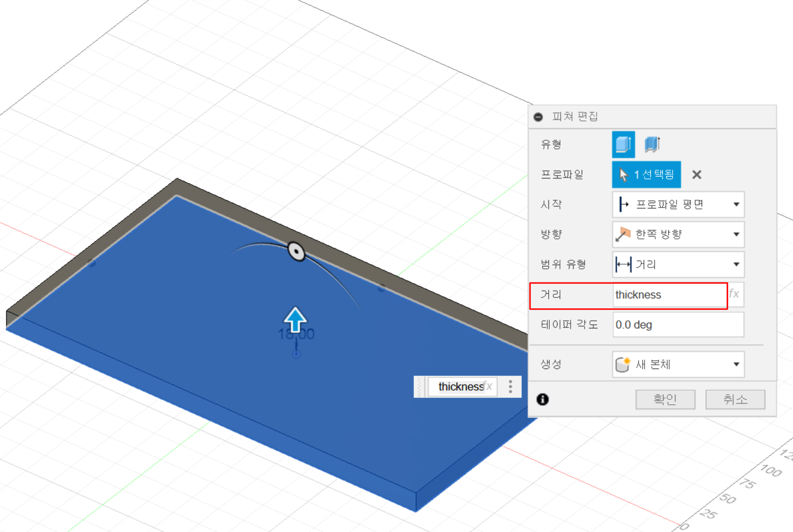Click the 확인 button

[665, 399]
